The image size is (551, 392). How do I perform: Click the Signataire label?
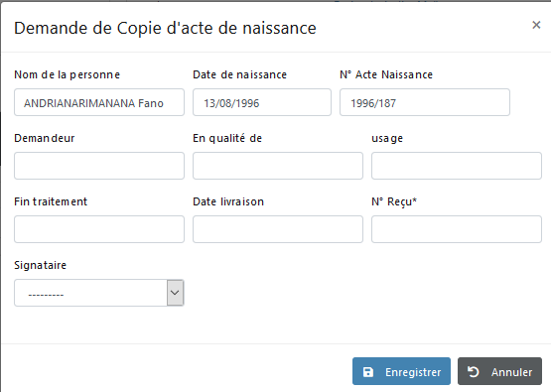[40, 265]
